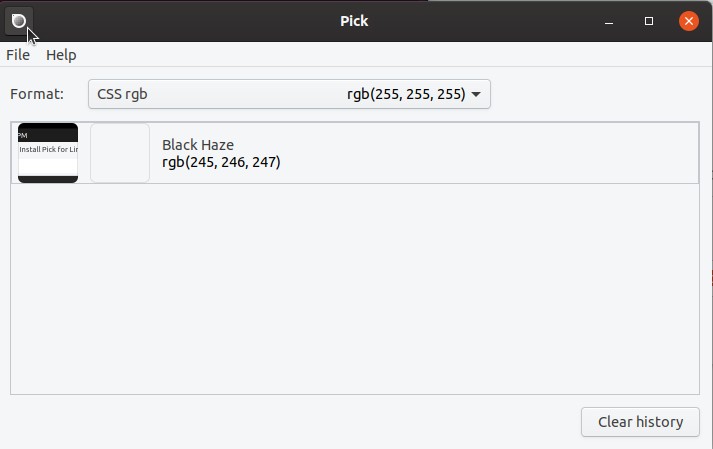Screen dimensions: 713x449
Task: Maximize the Pick window
Action: pyautogui.click(x=649, y=21)
